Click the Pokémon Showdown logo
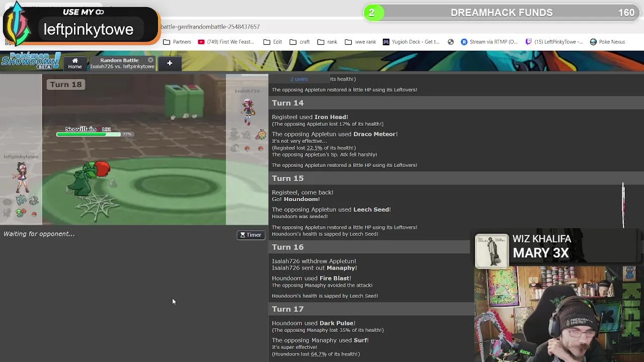Image resolution: width=644 pixels, height=362 pixels. 31,61
